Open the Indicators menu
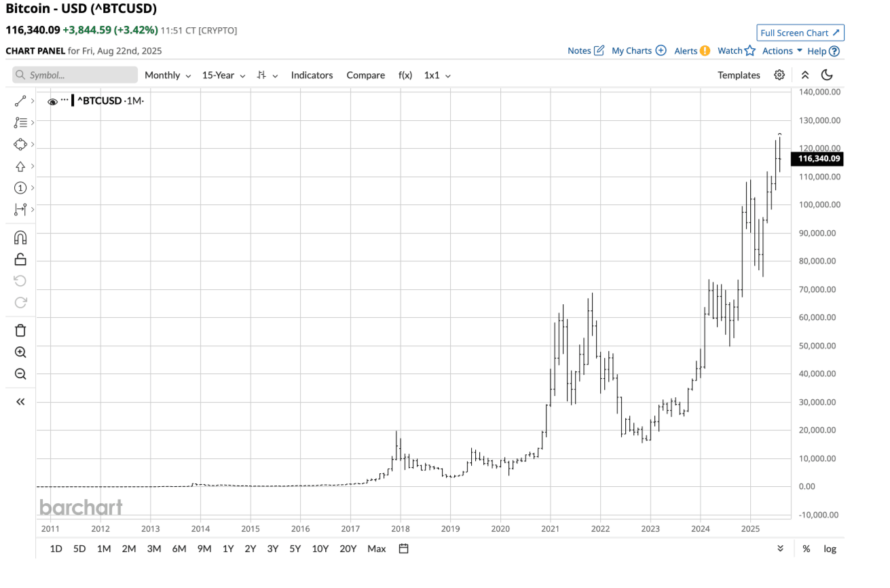The height and width of the screenshot is (588, 890). (312, 75)
